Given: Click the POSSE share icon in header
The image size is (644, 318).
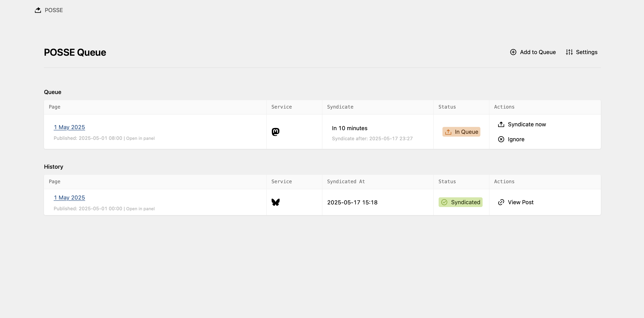Looking at the screenshot, I should click(x=38, y=10).
